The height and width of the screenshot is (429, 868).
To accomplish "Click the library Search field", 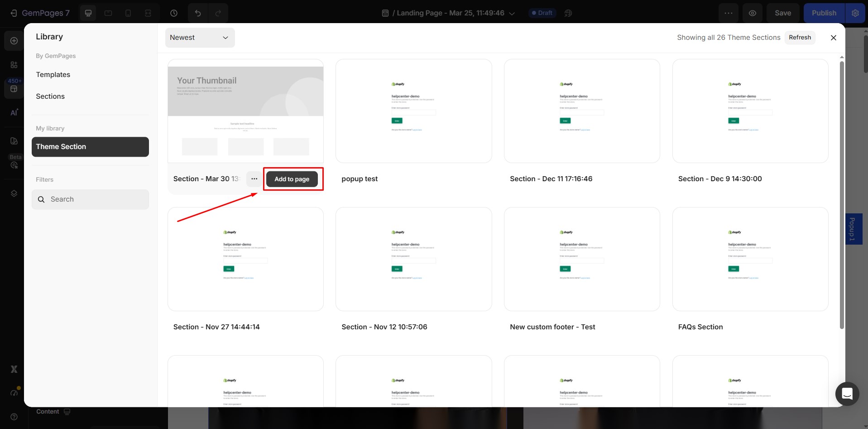I will tap(90, 199).
